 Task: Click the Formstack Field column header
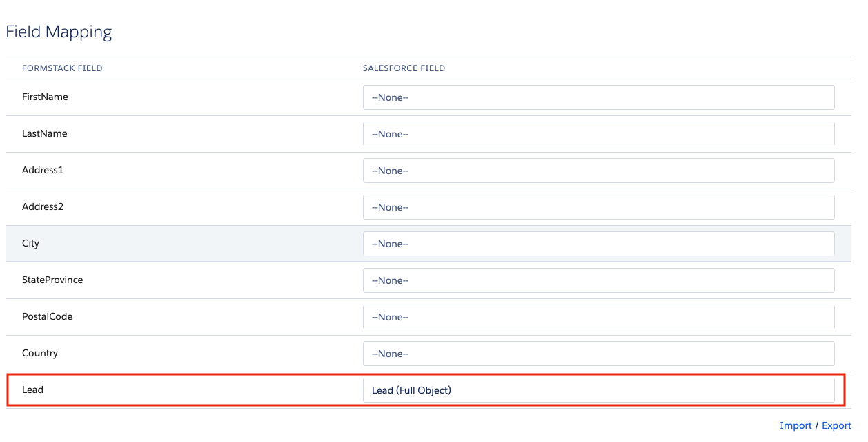coord(62,68)
